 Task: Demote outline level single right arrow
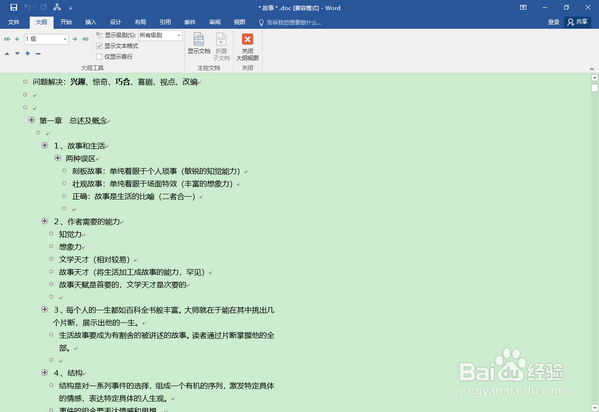pos(75,39)
